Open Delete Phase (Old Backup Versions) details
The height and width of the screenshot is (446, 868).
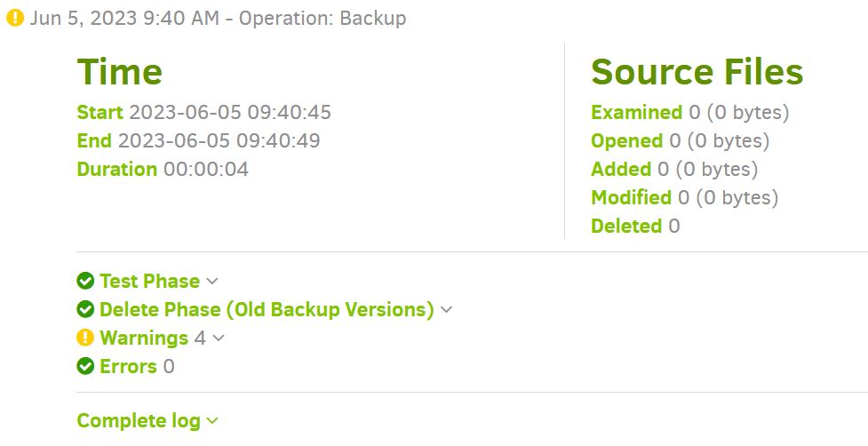pyautogui.click(x=267, y=310)
